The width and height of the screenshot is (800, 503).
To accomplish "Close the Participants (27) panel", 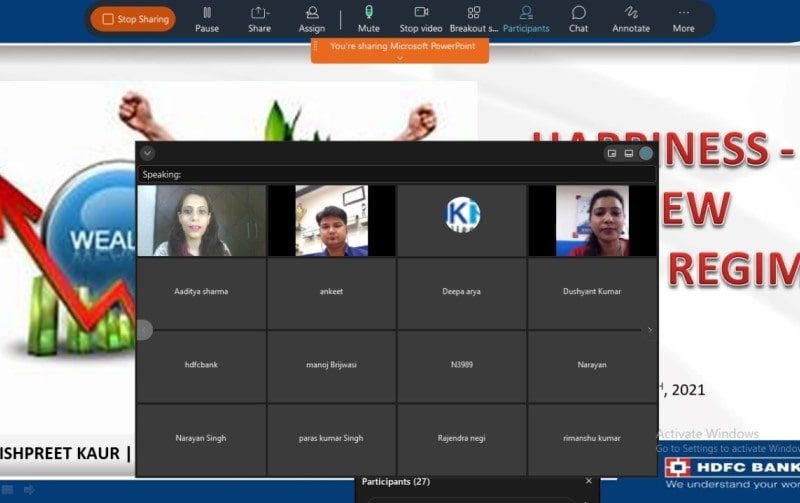I will [588, 481].
